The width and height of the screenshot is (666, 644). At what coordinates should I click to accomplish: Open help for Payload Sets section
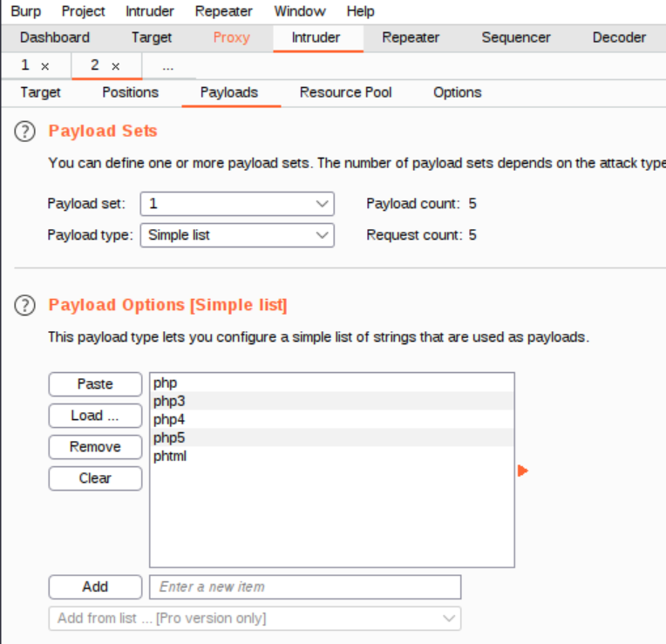click(27, 132)
